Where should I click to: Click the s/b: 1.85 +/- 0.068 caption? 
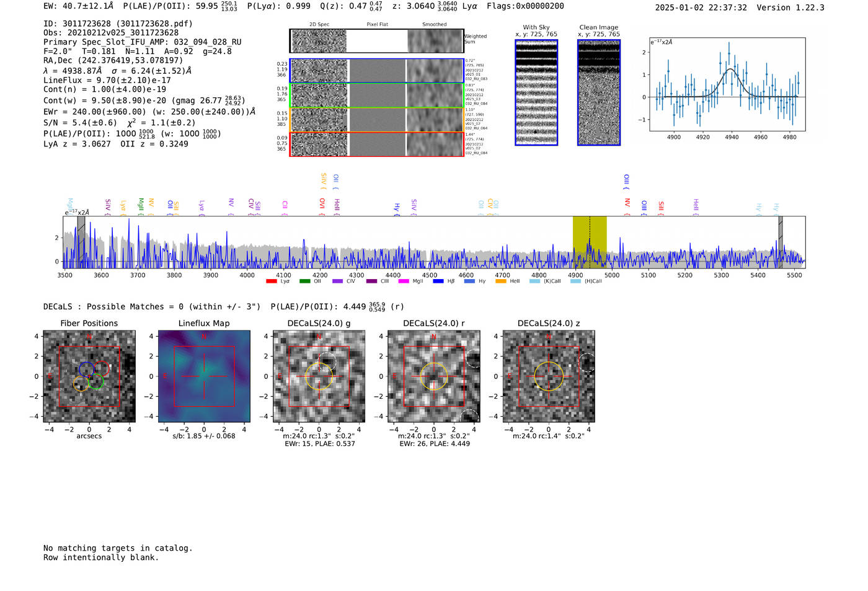[204, 436]
